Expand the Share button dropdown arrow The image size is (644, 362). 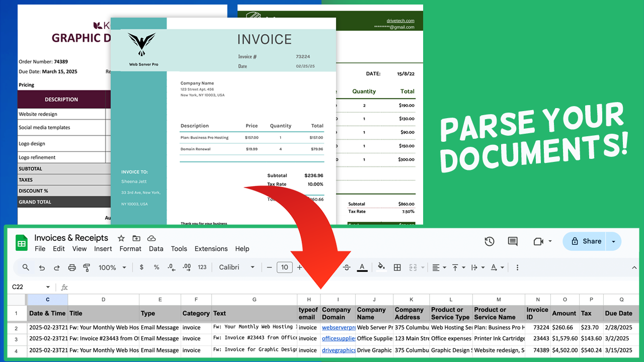[x=613, y=241]
